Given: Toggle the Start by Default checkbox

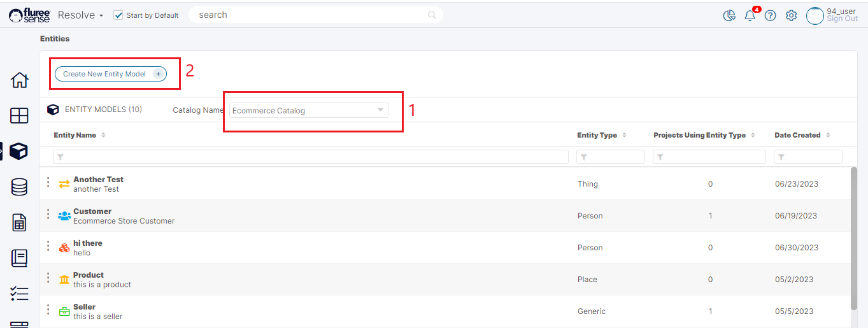Looking at the screenshot, I should (118, 15).
